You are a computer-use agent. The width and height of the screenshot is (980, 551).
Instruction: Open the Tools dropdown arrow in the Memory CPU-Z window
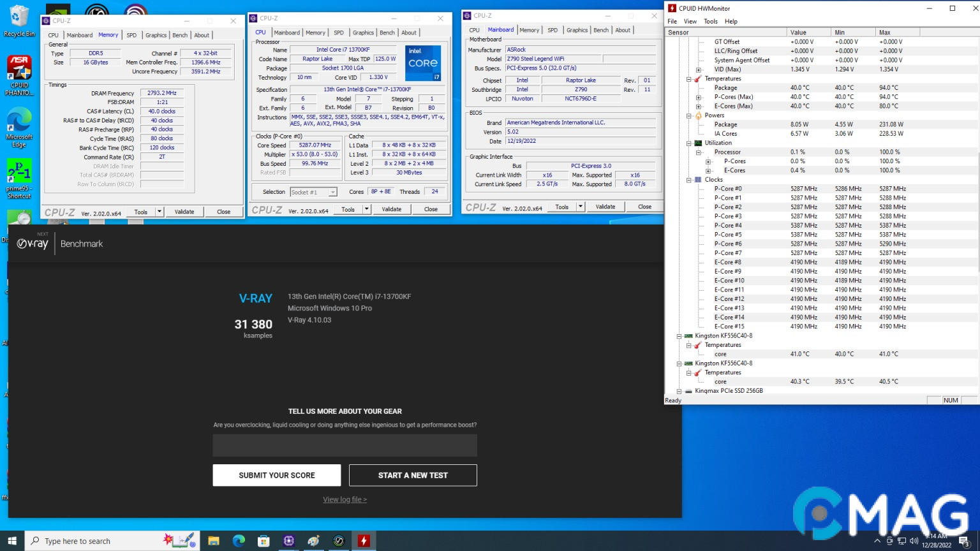click(159, 212)
